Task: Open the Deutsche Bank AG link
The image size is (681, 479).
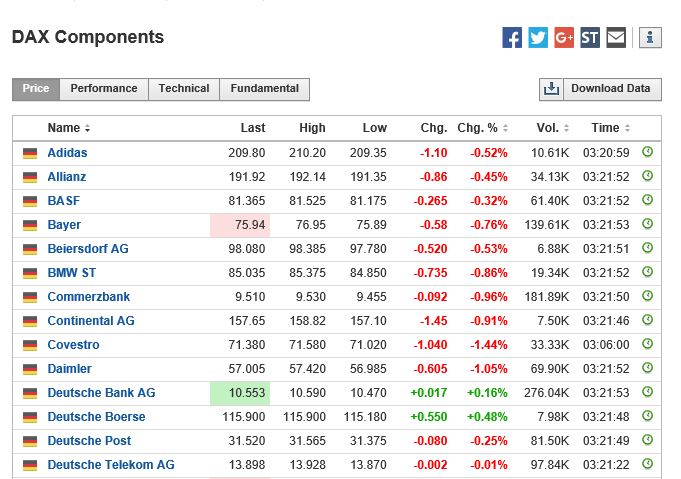Action: pos(101,393)
